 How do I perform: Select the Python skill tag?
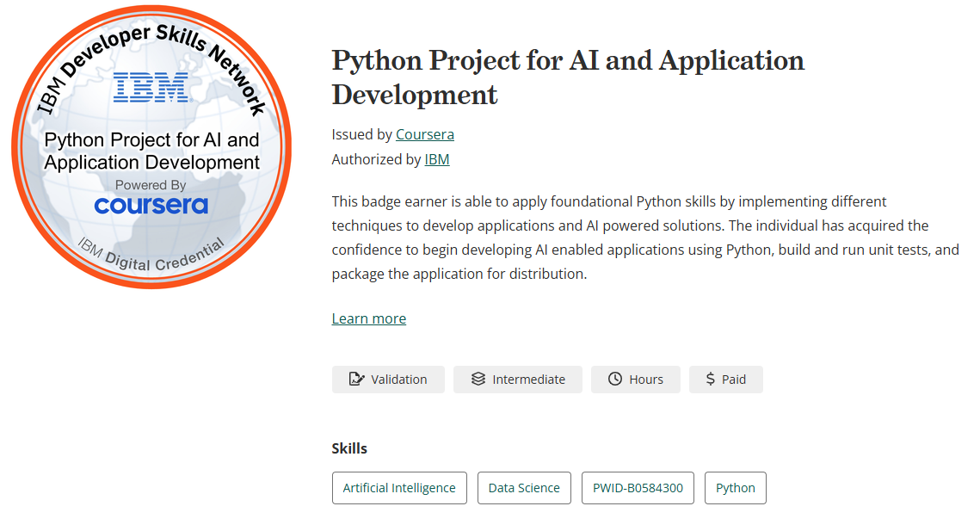(735, 488)
